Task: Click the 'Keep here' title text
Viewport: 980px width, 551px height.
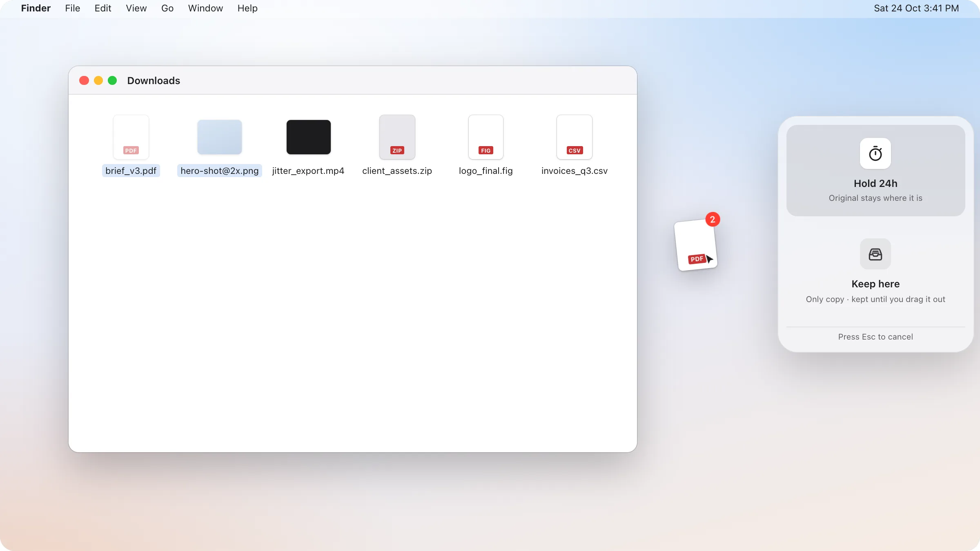Action: point(875,284)
